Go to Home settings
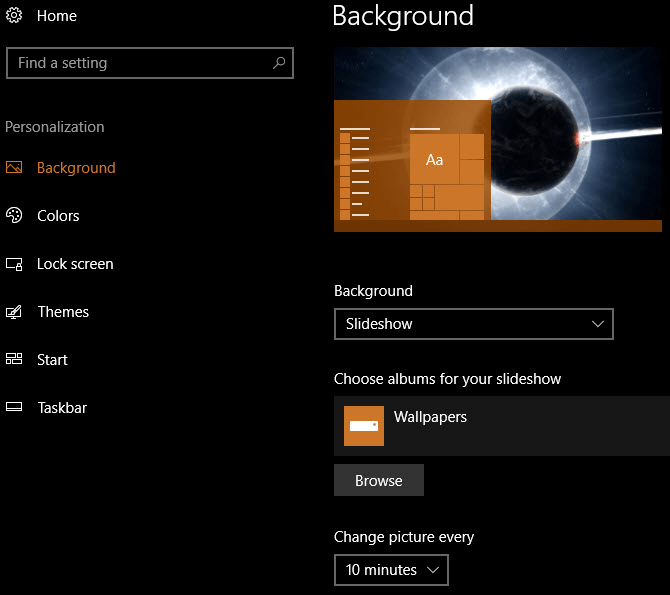This screenshot has width=670, height=595. coord(56,16)
